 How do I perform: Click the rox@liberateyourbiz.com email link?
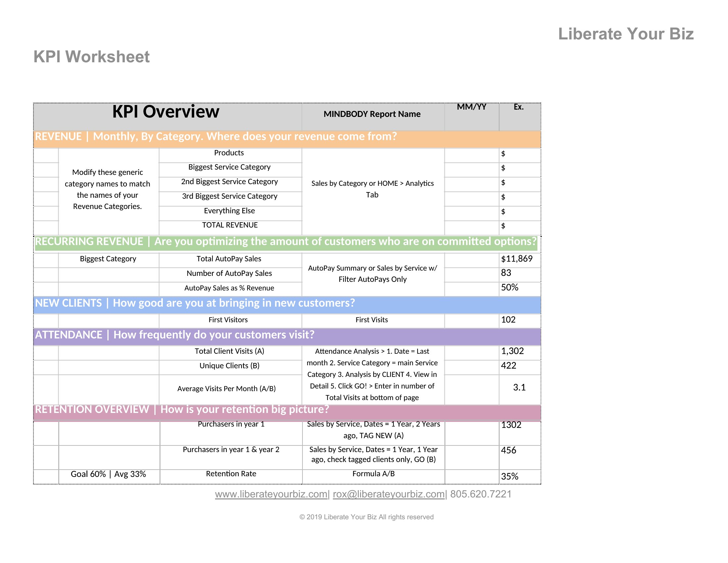click(x=389, y=494)
